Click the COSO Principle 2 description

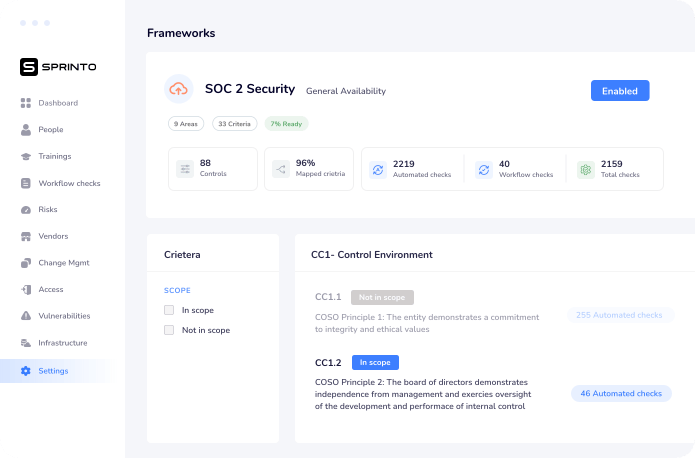point(423,394)
